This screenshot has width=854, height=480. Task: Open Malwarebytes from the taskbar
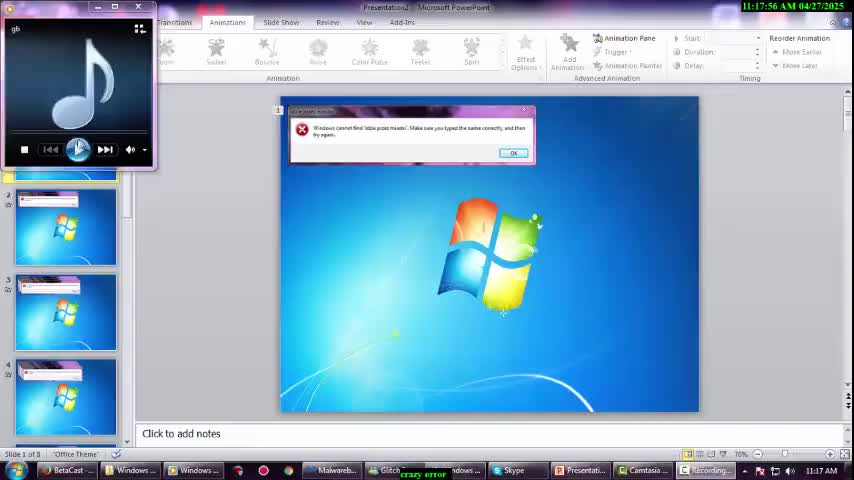click(x=332, y=470)
